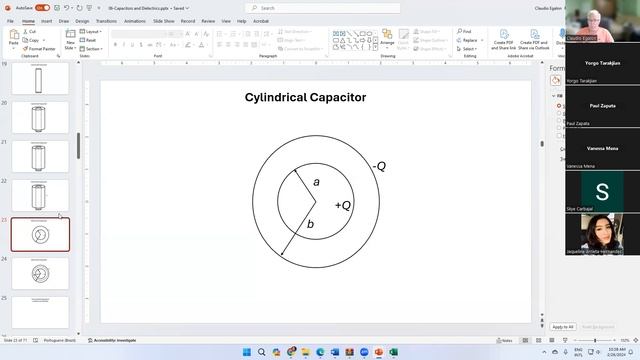Start presentation from beginning icon
Viewport: 640px width, 360px height.
pyautogui.click(x=89, y=8)
